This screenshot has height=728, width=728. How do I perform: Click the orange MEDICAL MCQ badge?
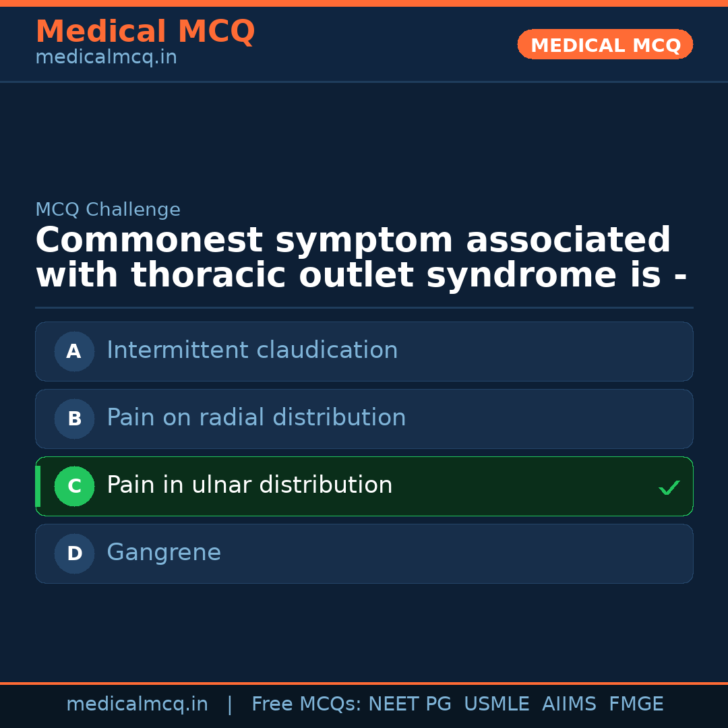coord(605,44)
